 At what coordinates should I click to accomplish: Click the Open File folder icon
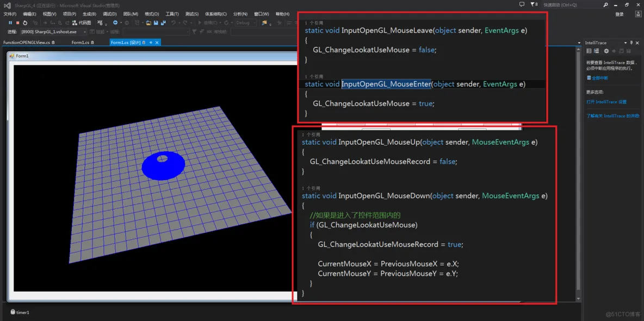[x=148, y=23]
